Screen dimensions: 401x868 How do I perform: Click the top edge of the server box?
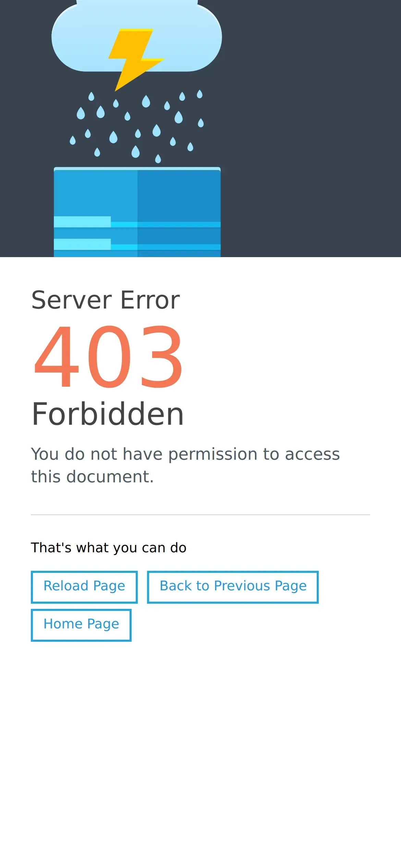click(137, 168)
